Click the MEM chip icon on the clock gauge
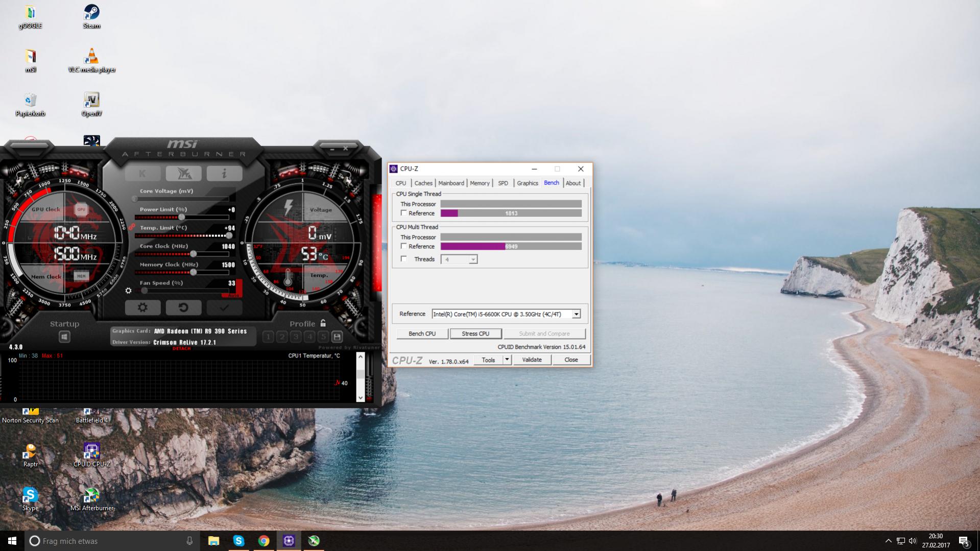Screen dimensions: 980x551 click(x=81, y=276)
